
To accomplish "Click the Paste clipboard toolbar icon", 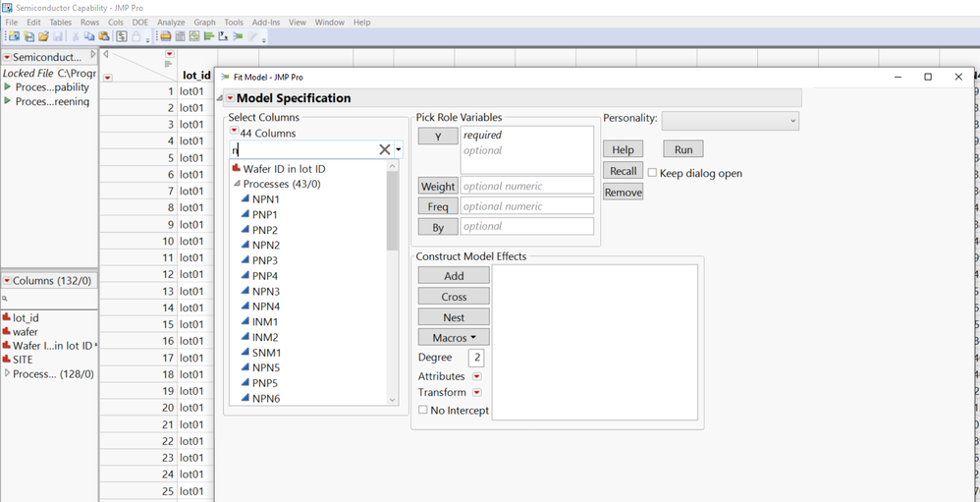I will pyautogui.click(x=103, y=36).
